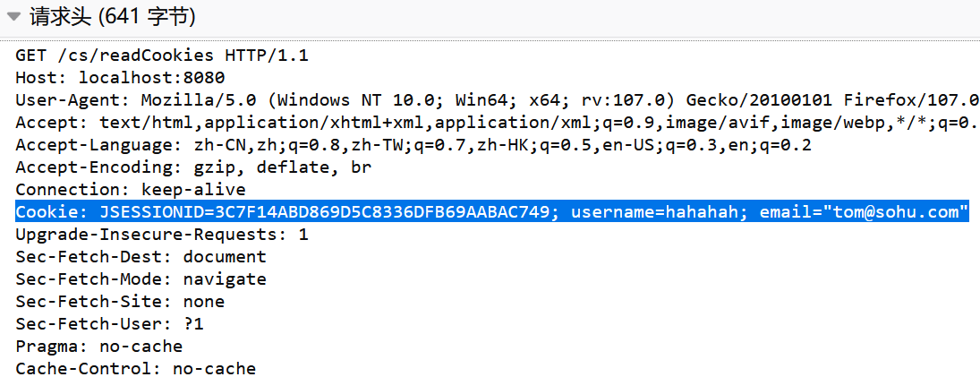Click the Sec-Fetch-Site: none line
The width and height of the screenshot is (980, 377).
120,302
